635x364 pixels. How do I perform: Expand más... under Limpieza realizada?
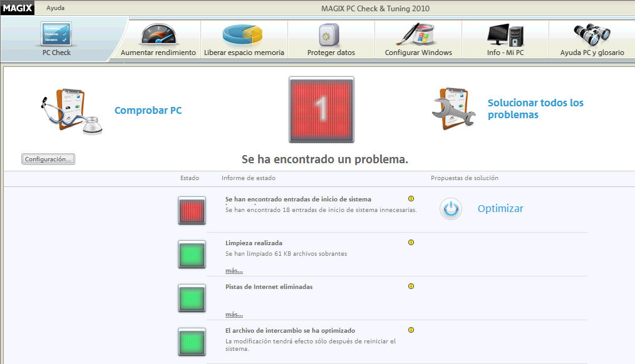point(234,271)
